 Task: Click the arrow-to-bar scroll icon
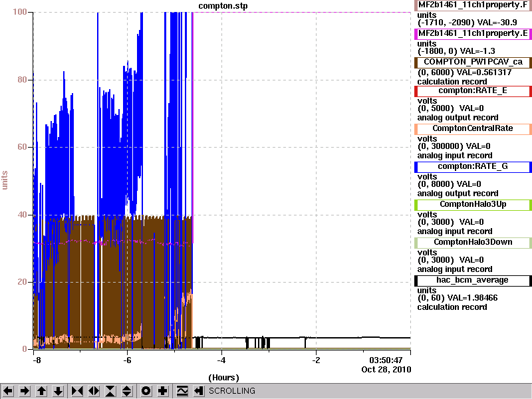[198, 391]
